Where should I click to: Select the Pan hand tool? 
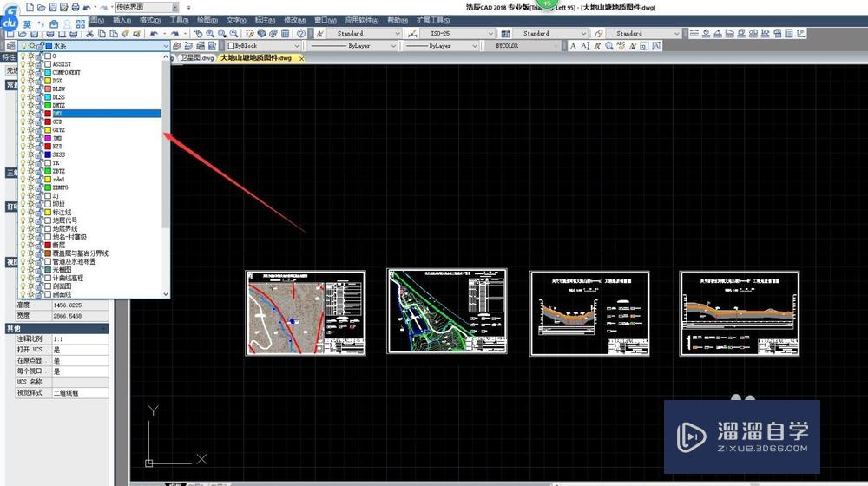click(x=198, y=34)
